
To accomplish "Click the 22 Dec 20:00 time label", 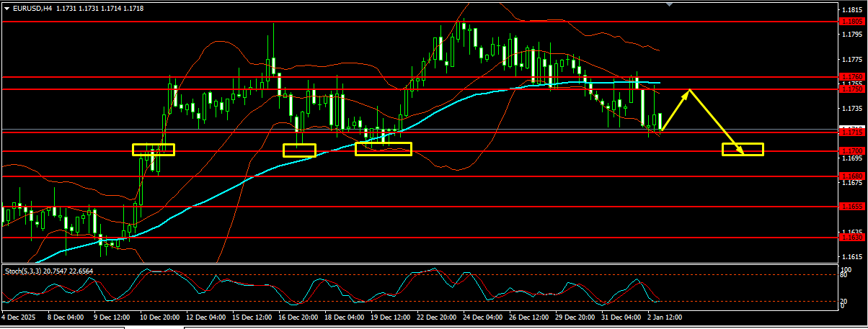I will tap(437, 316).
